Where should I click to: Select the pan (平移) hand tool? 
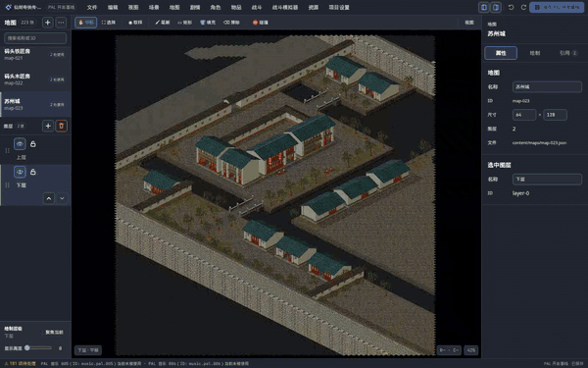tap(85, 23)
